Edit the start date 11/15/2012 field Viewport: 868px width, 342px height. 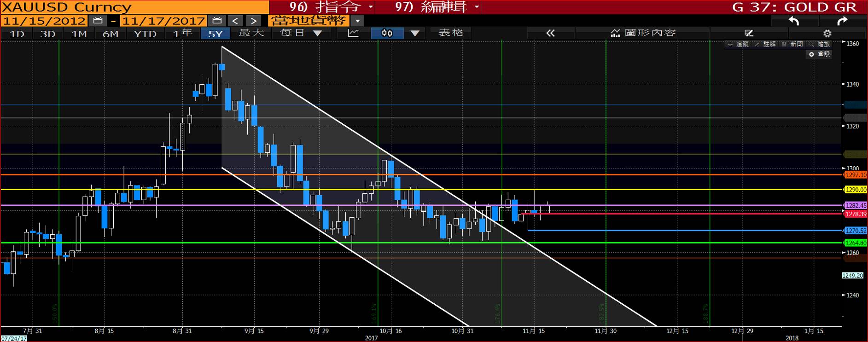click(44, 21)
